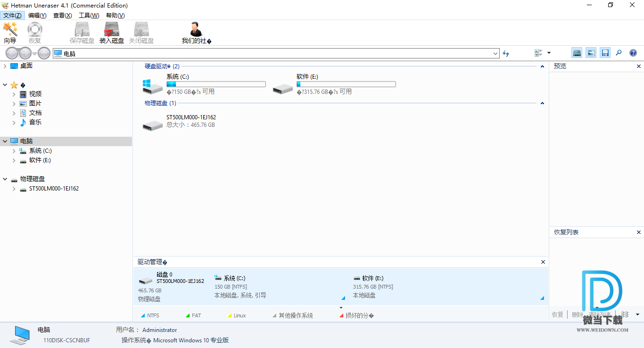
Task: Expand ST500LM000-1EJ162 in the tree
Action: tap(14, 189)
